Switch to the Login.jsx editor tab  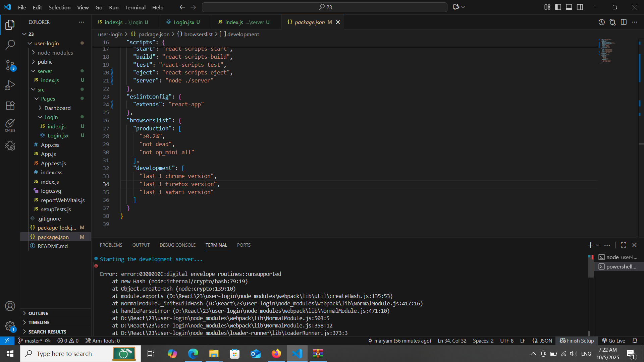[x=184, y=22]
